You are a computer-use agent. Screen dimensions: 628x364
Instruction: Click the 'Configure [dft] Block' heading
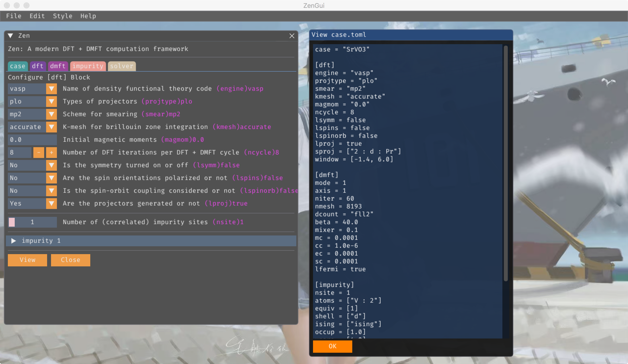[49, 77]
